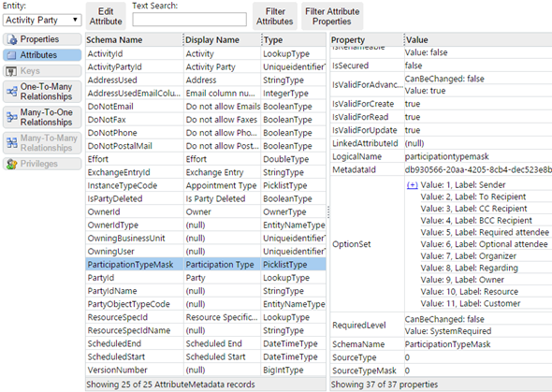Select the ScheduledStart attribute row
The image size is (552, 392).
tap(206, 356)
